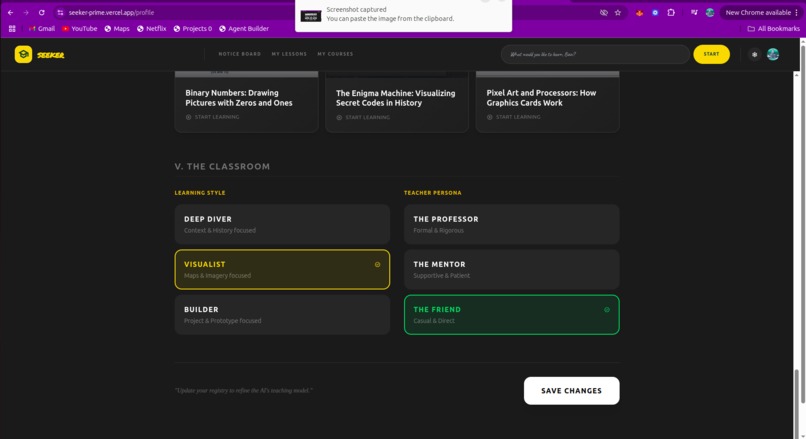The width and height of the screenshot is (806, 439).
Task: Open My Courses in navigation
Action: (335, 54)
